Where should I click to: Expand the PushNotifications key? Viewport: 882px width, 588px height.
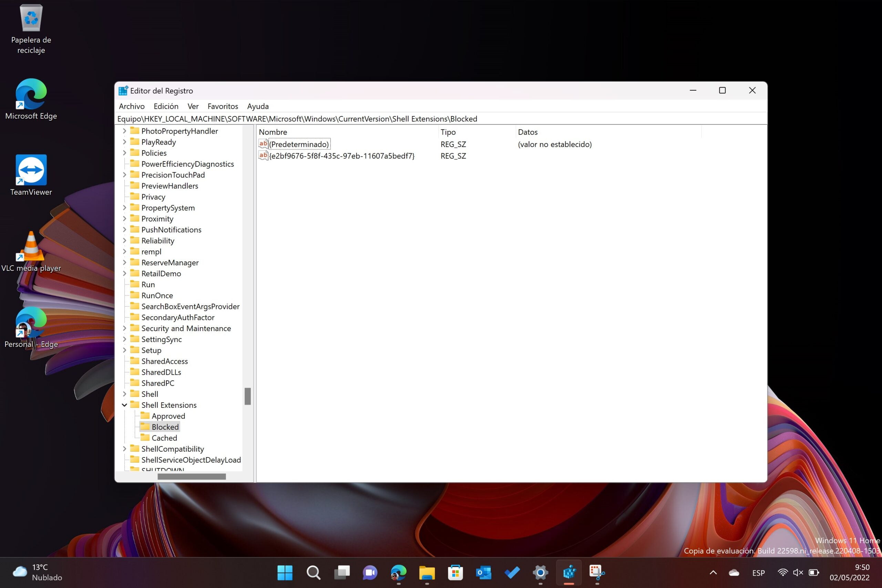click(x=124, y=229)
